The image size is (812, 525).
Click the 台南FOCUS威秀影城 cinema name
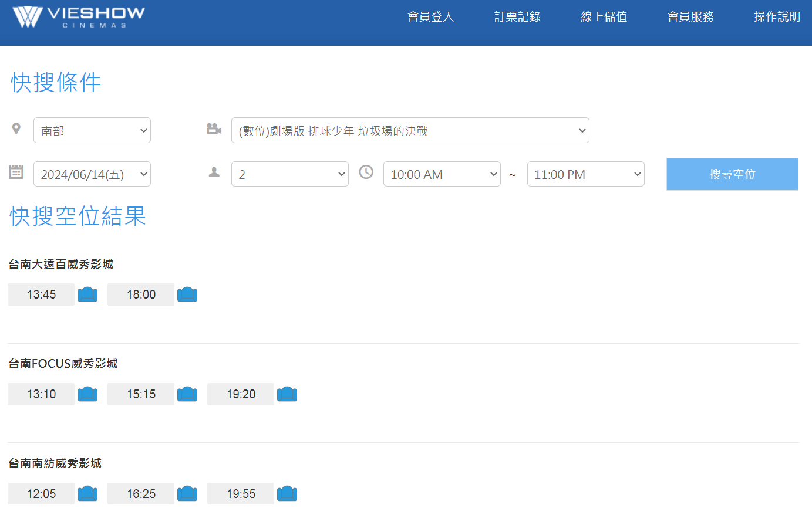[x=63, y=364]
